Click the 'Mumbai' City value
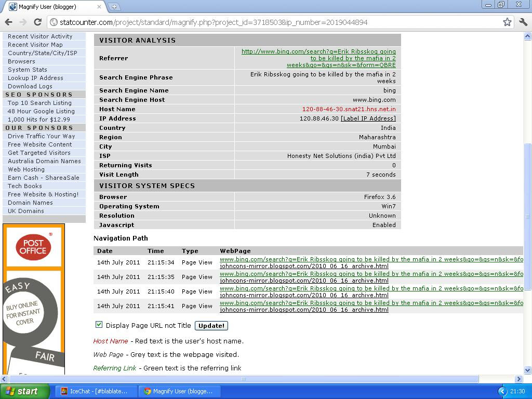The width and height of the screenshot is (532, 399). pos(384,147)
